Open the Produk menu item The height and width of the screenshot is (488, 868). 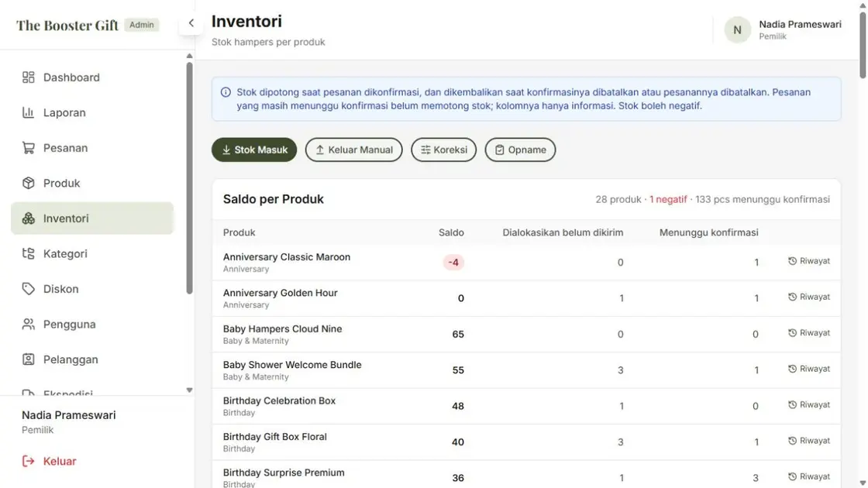pos(92,183)
